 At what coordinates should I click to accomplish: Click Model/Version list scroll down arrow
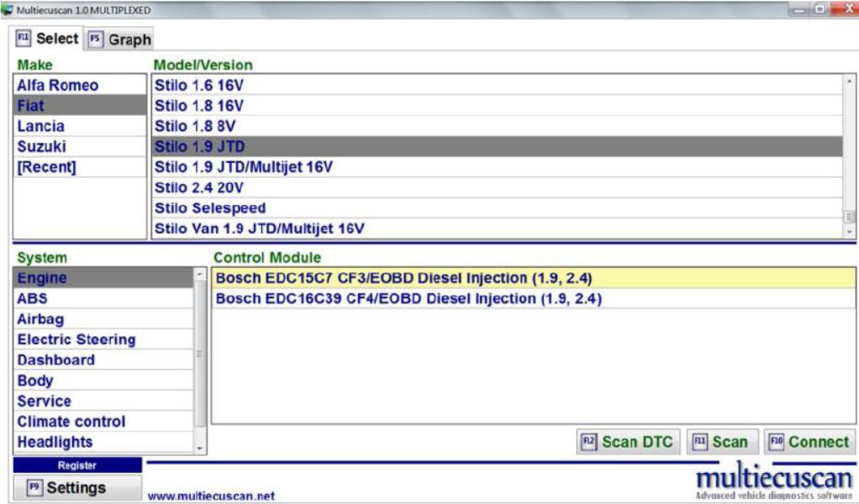(849, 232)
